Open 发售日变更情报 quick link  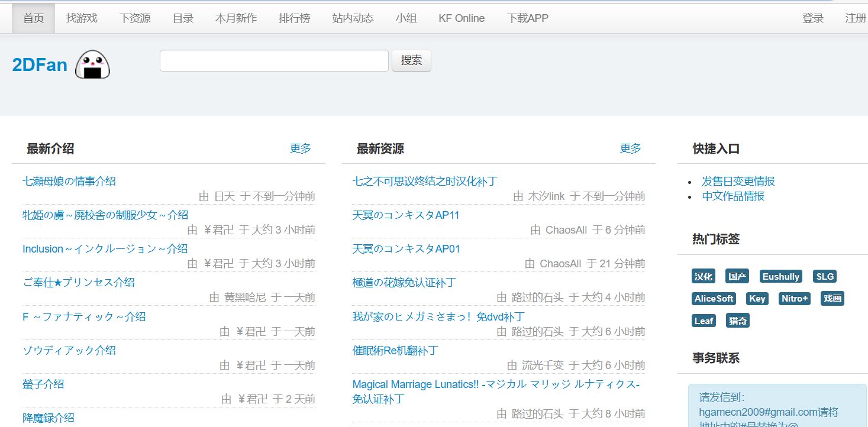pos(738,182)
